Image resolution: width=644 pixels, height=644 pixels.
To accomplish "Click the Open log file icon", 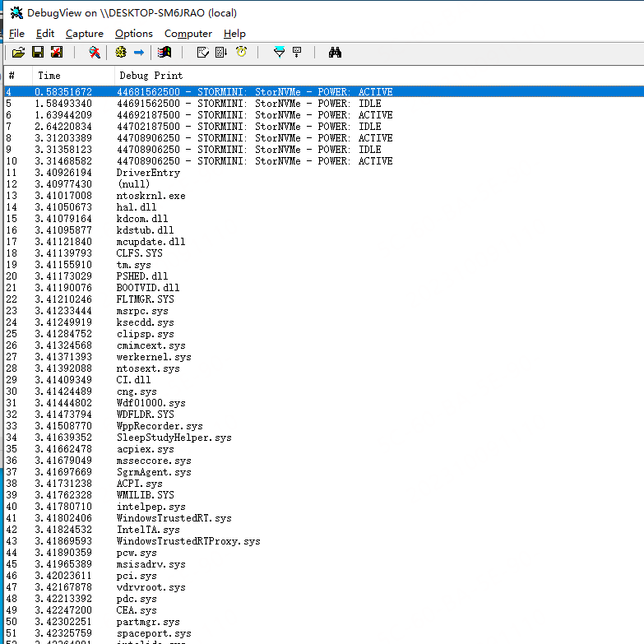I will pos(18,53).
